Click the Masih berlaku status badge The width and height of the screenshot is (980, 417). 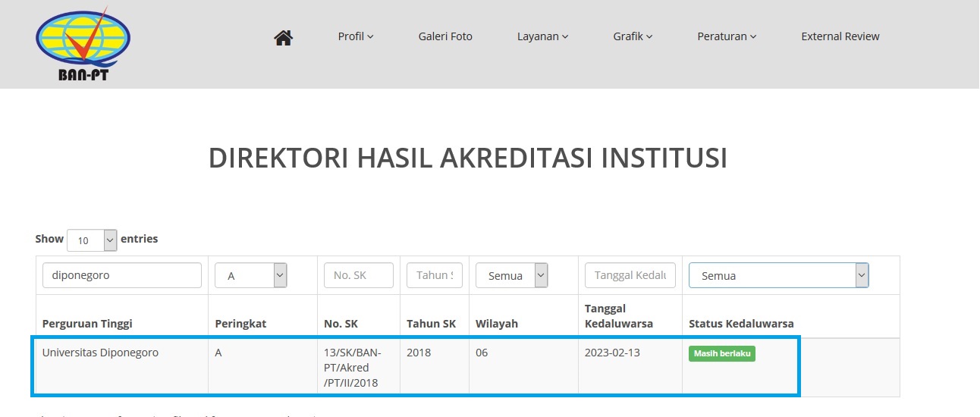click(721, 354)
